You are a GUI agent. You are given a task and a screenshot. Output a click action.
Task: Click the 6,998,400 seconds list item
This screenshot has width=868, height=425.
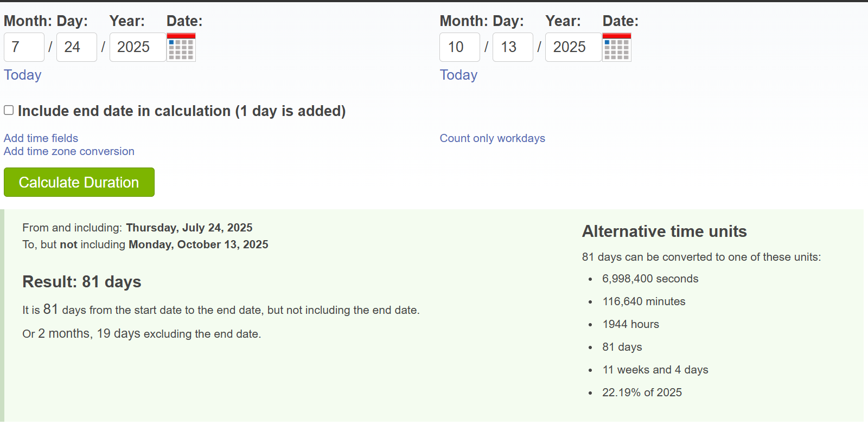pos(650,279)
